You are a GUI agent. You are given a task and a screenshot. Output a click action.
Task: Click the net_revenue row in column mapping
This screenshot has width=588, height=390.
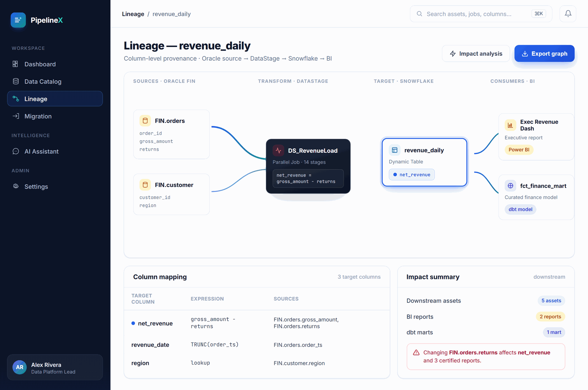pyautogui.click(x=257, y=323)
